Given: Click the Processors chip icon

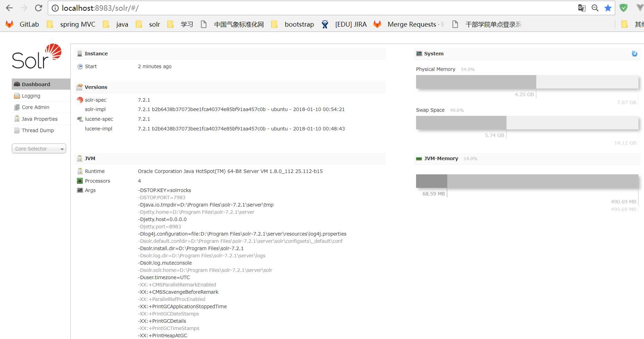Looking at the screenshot, I should (80, 181).
